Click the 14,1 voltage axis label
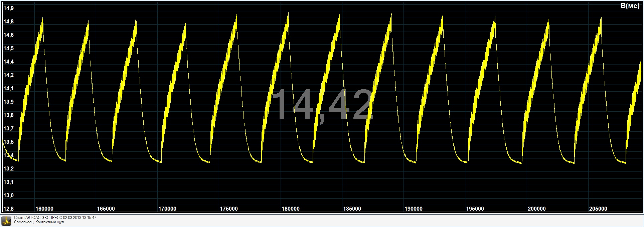 pyautogui.click(x=8, y=89)
